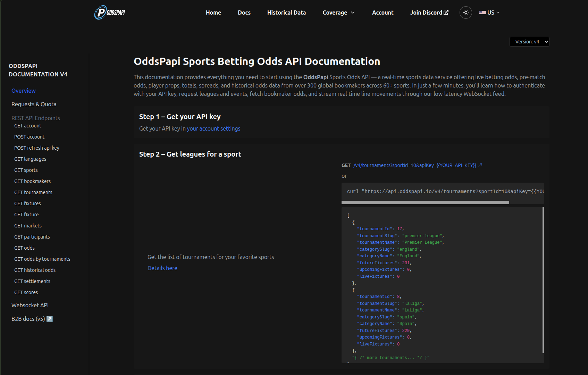Select Overview in the sidebar
This screenshot has height=375, width=588.
tap(24, 91)
